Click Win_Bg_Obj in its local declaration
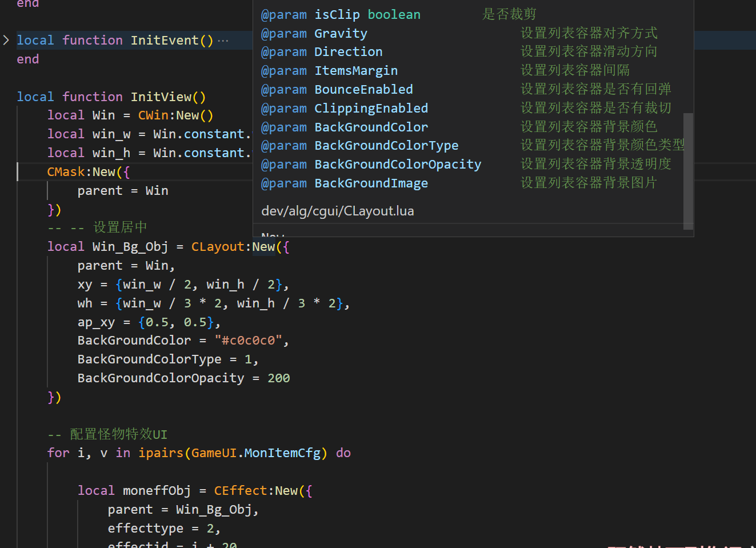 (130, 247)
